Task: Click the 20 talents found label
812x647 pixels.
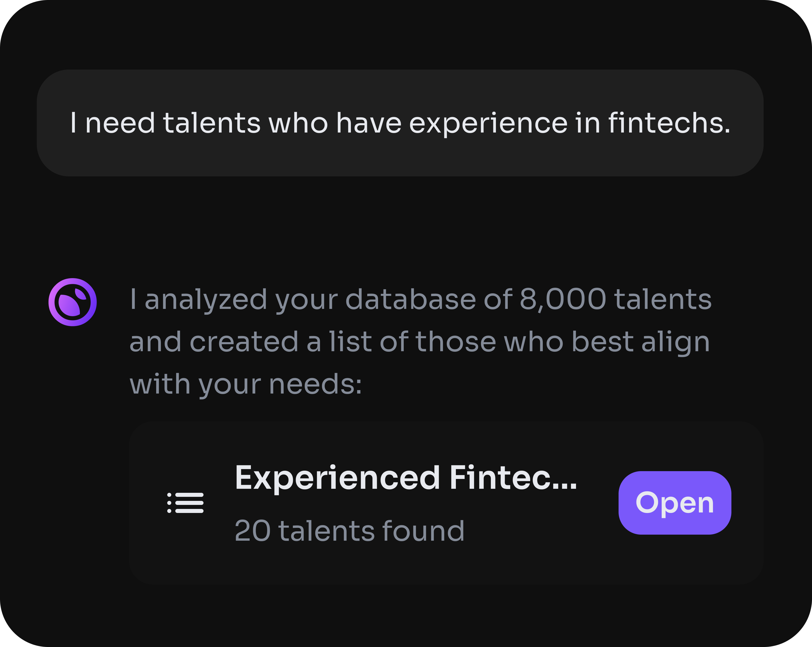Action: point(348,530)
